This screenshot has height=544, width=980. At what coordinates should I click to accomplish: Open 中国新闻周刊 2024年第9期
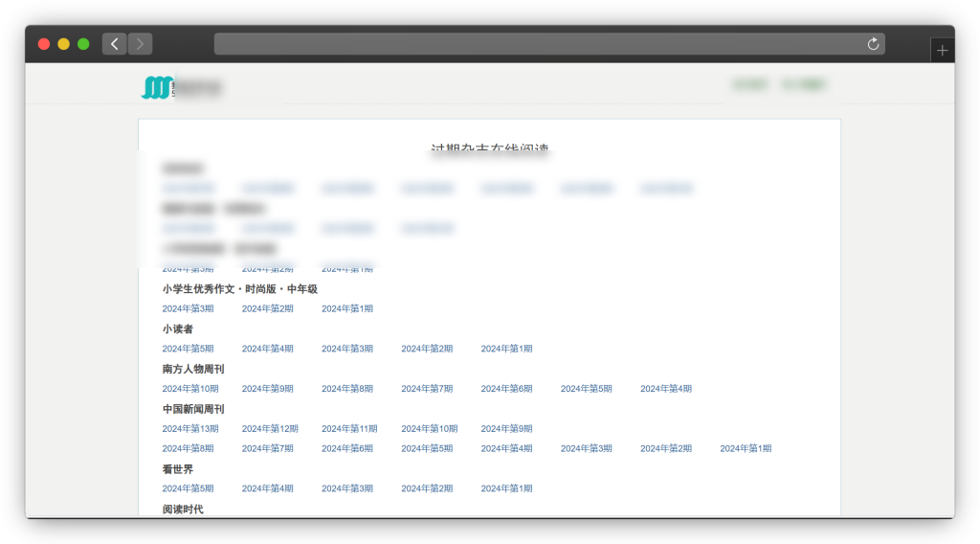click(506, 429)
